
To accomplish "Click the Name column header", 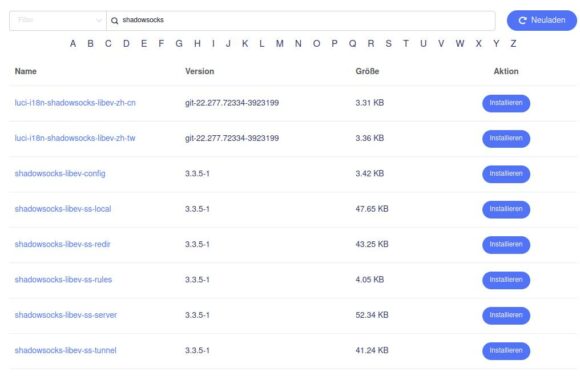I will click(26, 71).
